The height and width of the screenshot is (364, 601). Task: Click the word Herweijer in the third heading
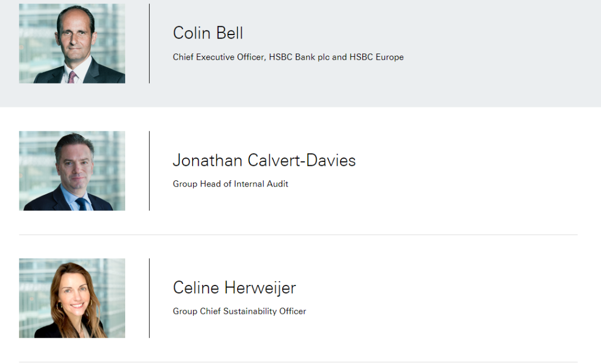pos(260,288)
